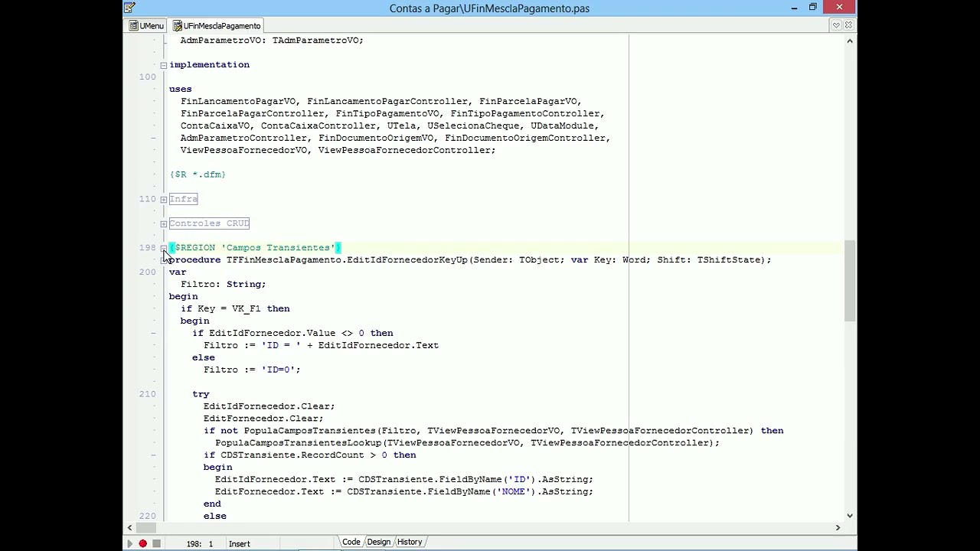Click the Filtro := 'ID=0'; line

point(252,370)
